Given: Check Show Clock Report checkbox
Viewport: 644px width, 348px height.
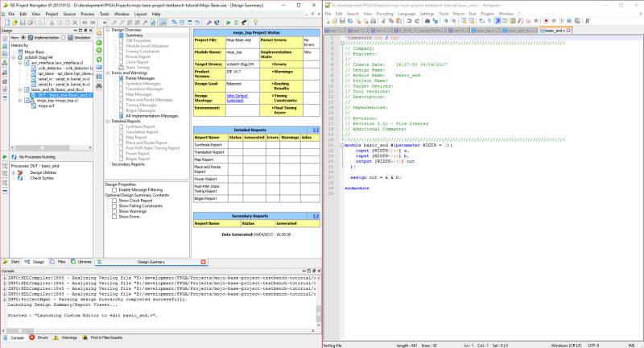Looking at the screenshot, I should click(x=114, y=201).
